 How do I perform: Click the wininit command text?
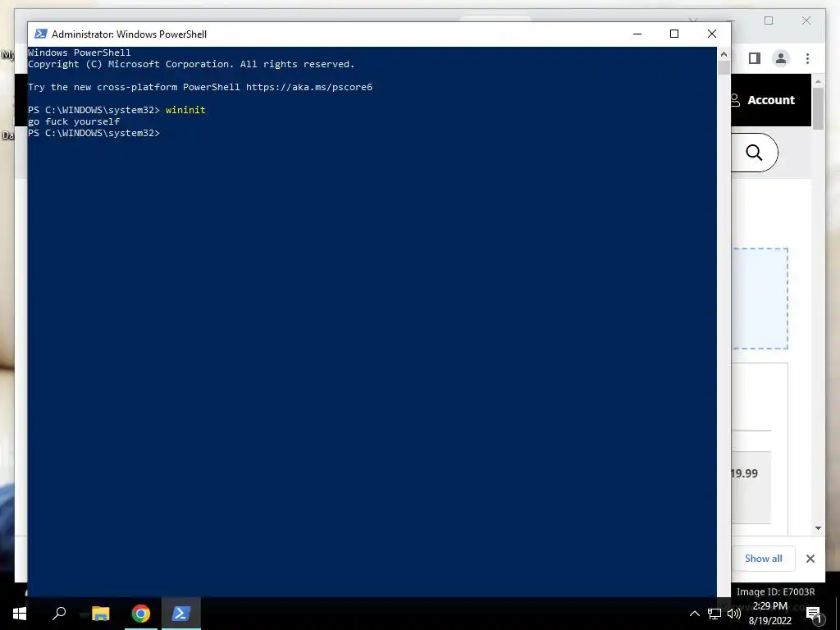[x=185, y=110]
